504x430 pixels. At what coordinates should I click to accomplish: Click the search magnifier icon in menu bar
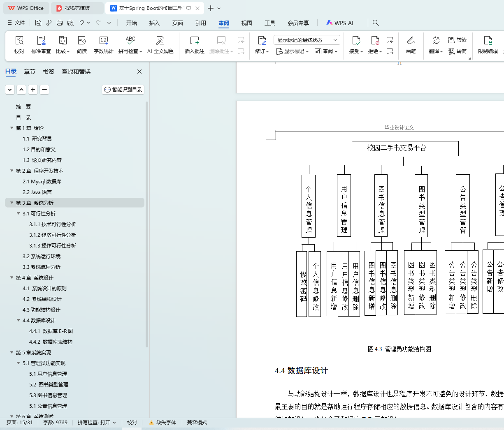click(x=376, y=23)
